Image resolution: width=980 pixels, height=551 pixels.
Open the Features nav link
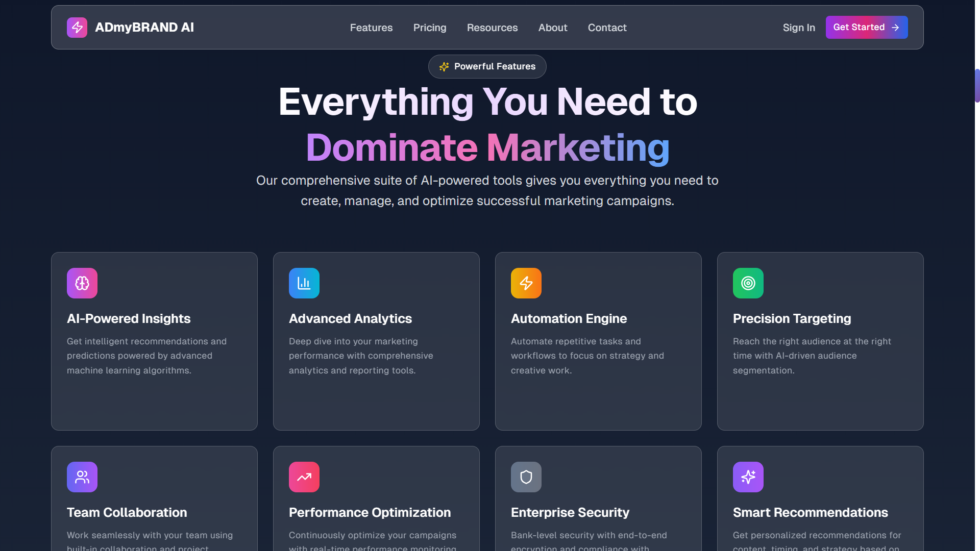point(371,28)
